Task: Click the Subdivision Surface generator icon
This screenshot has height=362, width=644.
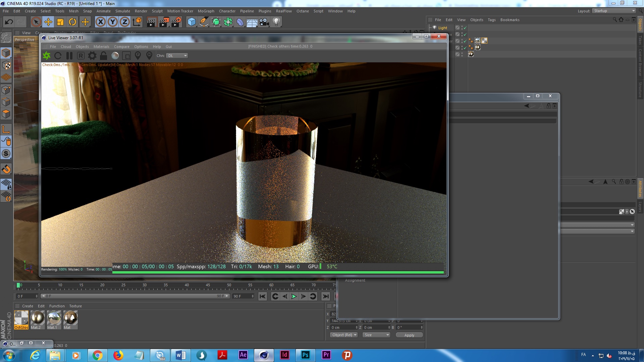Action: click(216, 22)
